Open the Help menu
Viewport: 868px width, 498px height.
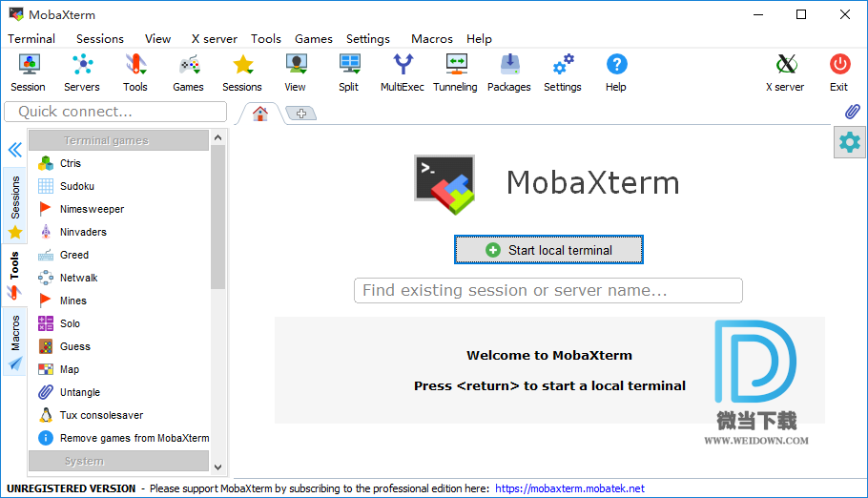click(x=479, y=39)
